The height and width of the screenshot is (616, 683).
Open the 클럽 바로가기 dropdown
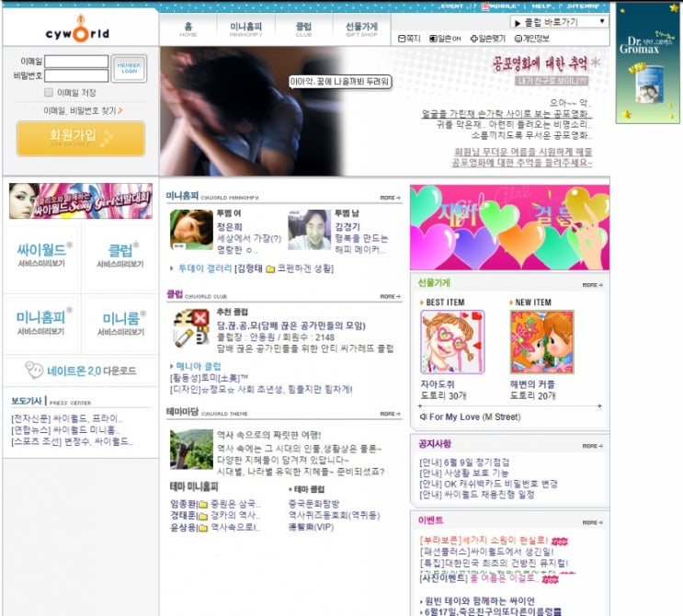point(559,22)
